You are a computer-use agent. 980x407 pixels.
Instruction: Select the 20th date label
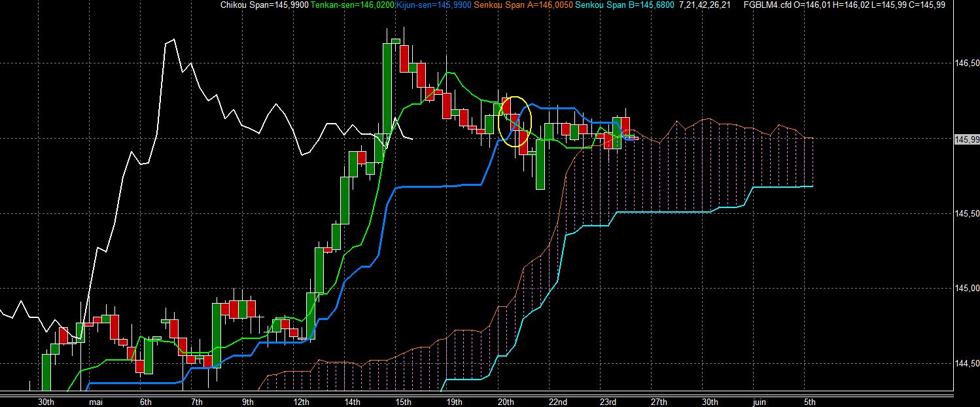coord(506,401)
